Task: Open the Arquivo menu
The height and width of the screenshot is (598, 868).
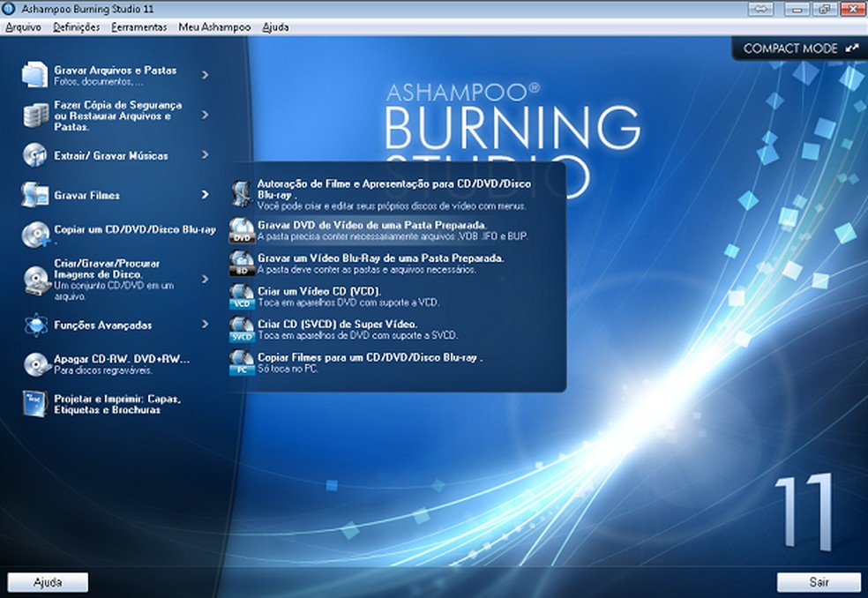Action: tap(23, 27)
